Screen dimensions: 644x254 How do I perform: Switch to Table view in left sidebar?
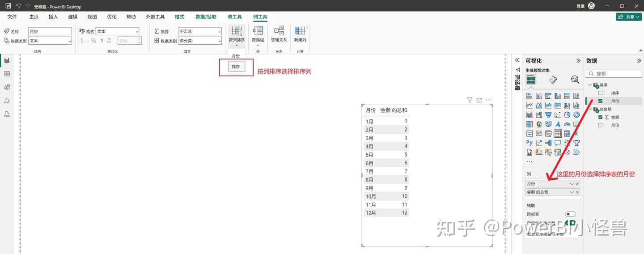[x=7, y=74]
